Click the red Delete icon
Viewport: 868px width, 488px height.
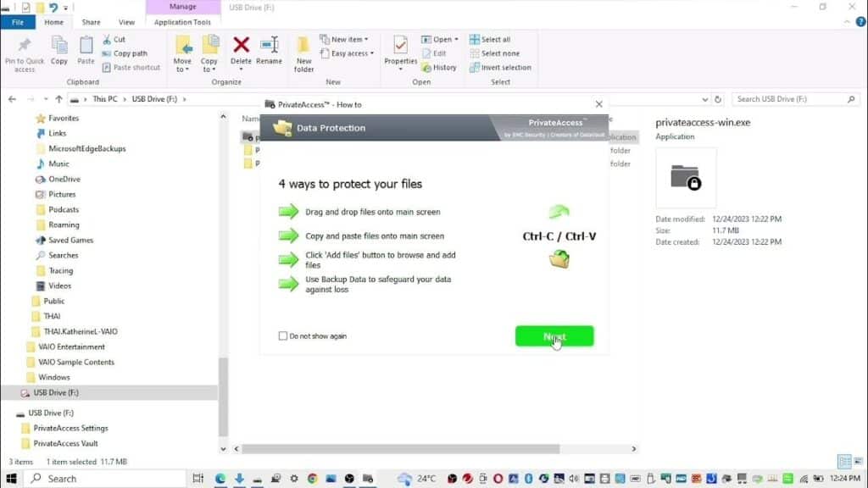coord(241,45)
